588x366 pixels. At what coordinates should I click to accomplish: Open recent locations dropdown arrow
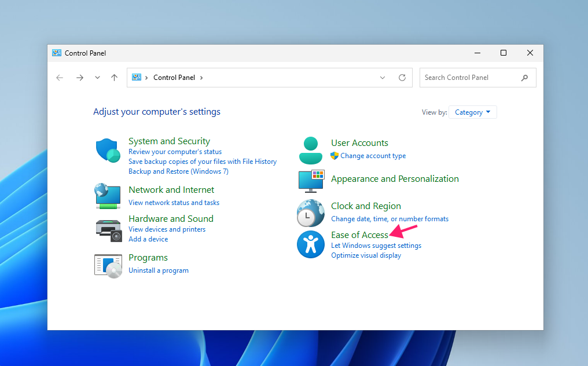(x=97, y=78)
